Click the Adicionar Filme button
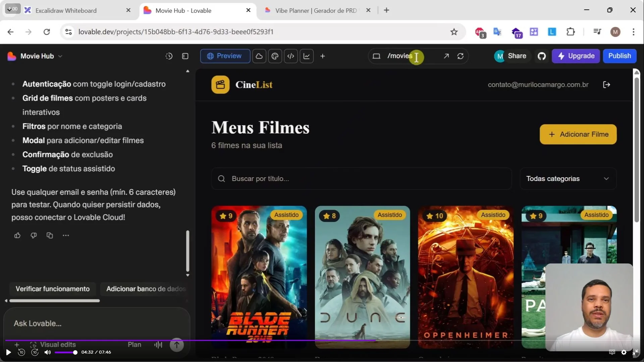The height and width of the screenshot is (362, 644). 578,134
